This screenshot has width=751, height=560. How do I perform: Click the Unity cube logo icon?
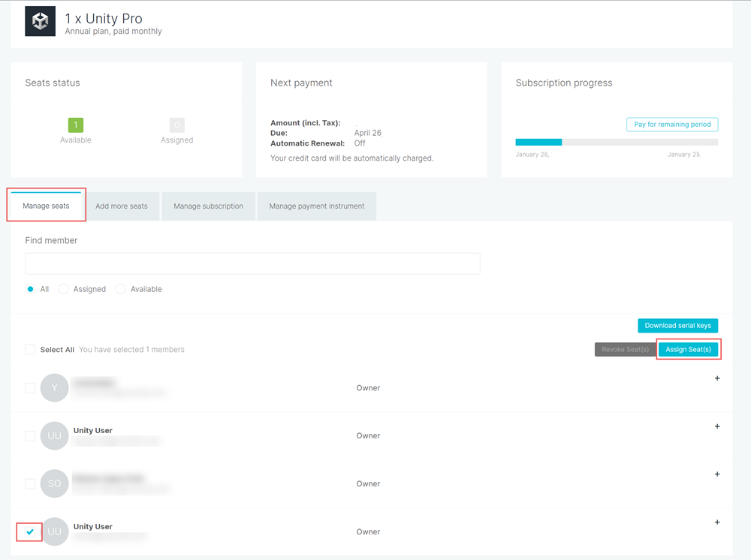pyautogui.click(x=41, y=22)
